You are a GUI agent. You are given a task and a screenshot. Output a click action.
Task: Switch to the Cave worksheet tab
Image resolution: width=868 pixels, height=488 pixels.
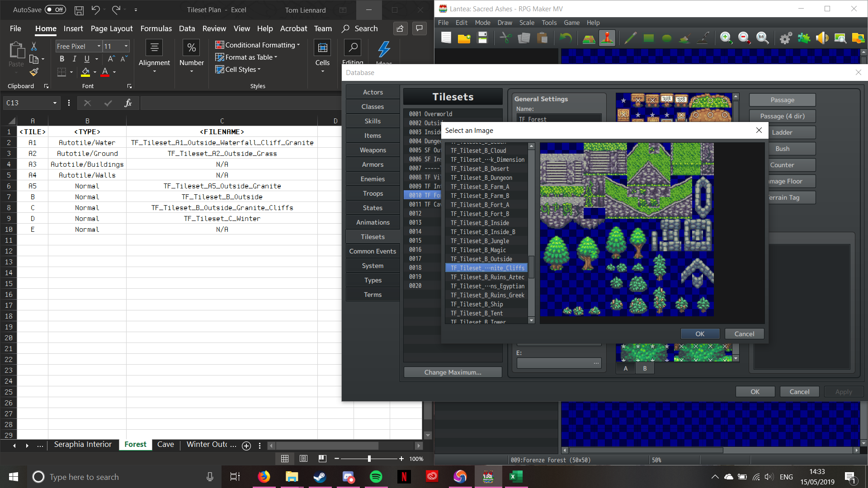165,445
